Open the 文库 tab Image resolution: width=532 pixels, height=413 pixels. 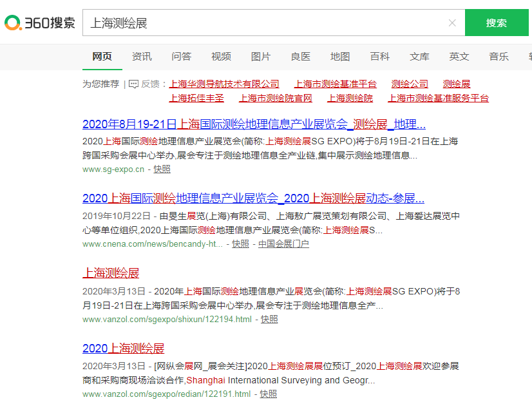(x=420, y=56)
